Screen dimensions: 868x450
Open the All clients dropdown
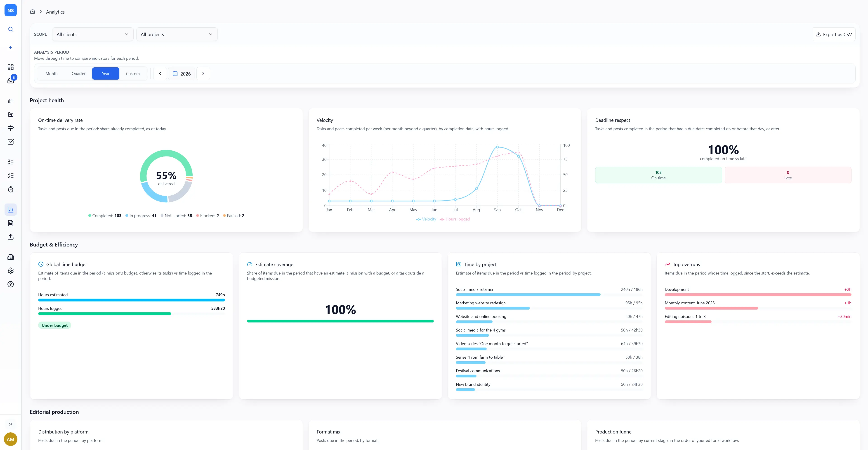(93, 34)
